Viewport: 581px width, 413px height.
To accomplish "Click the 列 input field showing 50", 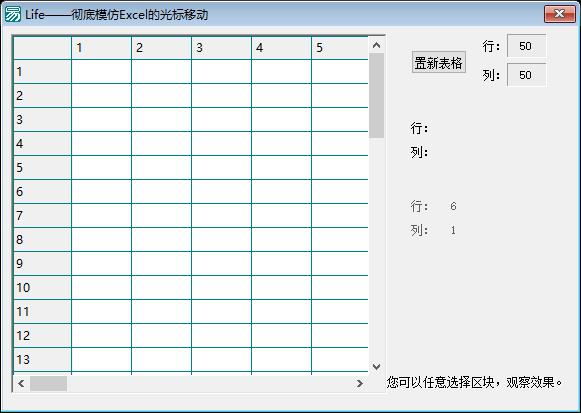I will pos(526,75).
